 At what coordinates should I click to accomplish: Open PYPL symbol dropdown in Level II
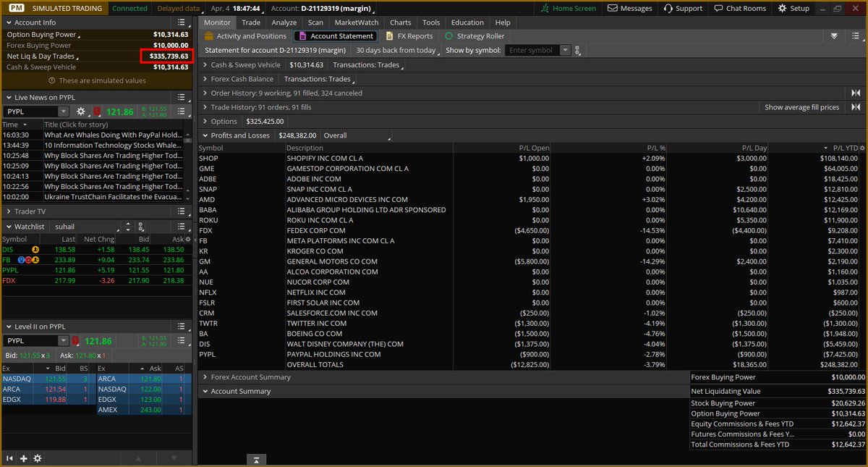click(63, 341)
